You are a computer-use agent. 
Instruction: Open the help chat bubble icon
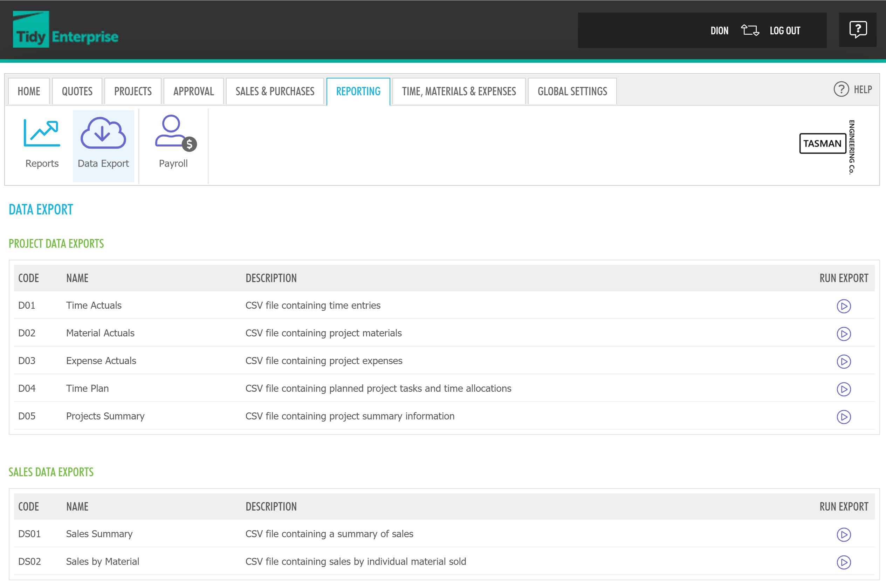(x=858, y=30)
